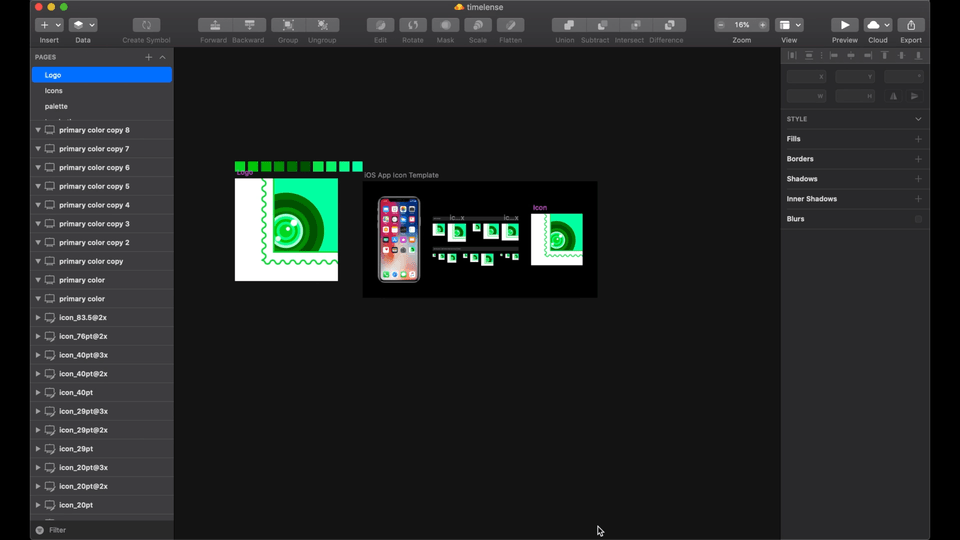The height and width of the screenshot is (540, 960).
Task: Expand the icon_40pt@3x artboard
Action: coord(38,355)
